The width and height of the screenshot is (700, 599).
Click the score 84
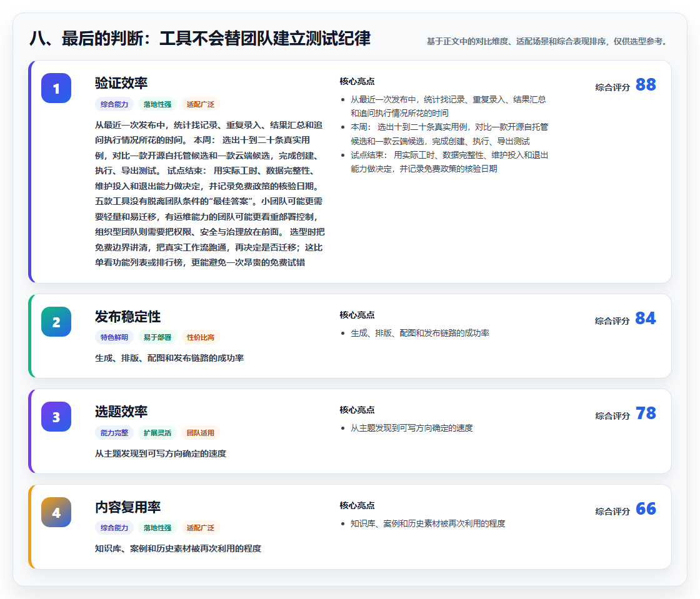point(646,319)
